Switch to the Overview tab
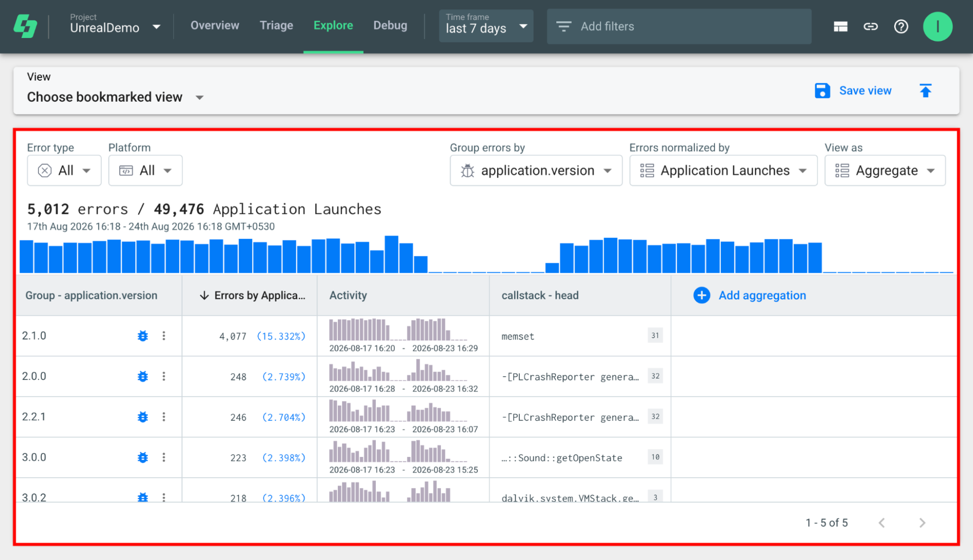The width and height of the screenshot is (973, 560). pos(215,25)
